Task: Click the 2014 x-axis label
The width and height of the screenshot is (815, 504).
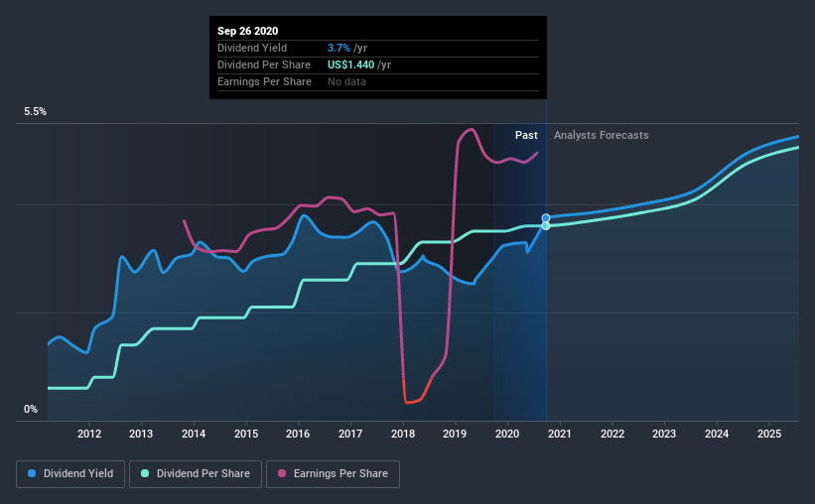Action: (x=194, y=434)
